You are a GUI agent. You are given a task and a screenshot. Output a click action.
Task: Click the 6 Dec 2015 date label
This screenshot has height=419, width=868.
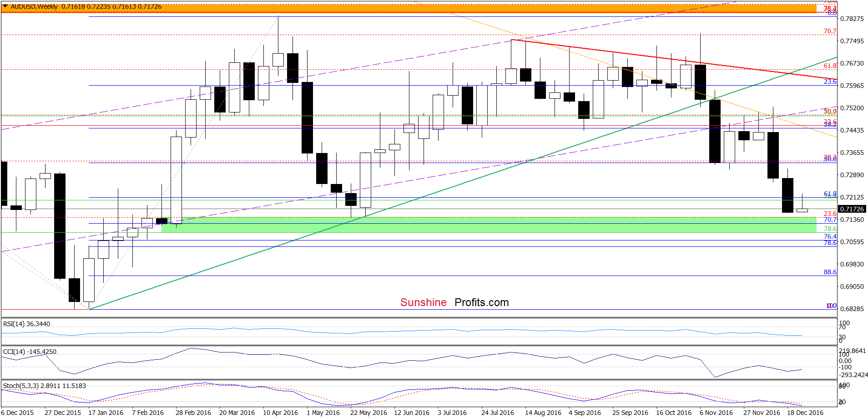point(17,413)
